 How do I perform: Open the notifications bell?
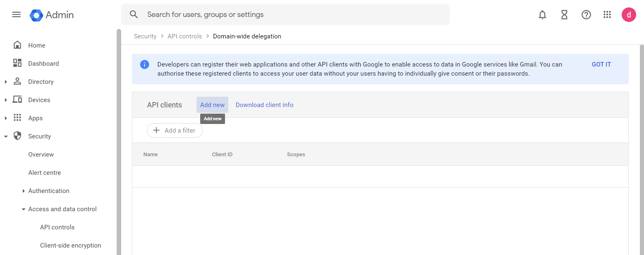[542, 15]
